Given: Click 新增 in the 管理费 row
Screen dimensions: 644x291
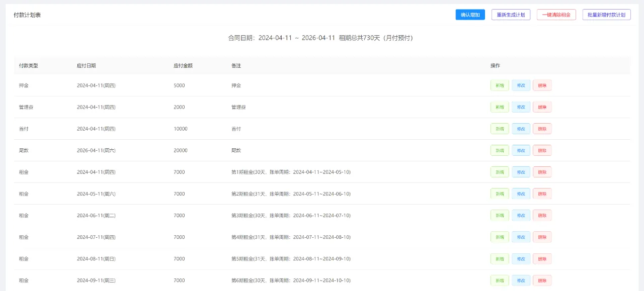Looking at the screenshot, I should [x=500, y=107].
